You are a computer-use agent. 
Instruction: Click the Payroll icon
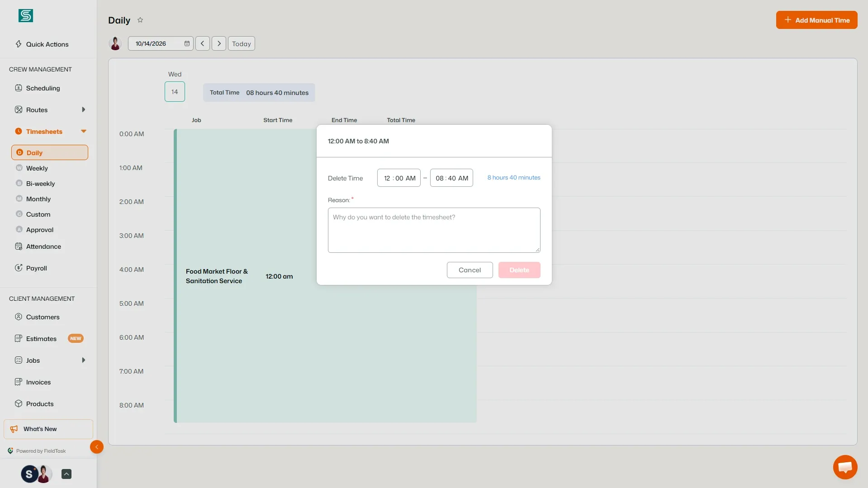point(19,268)
